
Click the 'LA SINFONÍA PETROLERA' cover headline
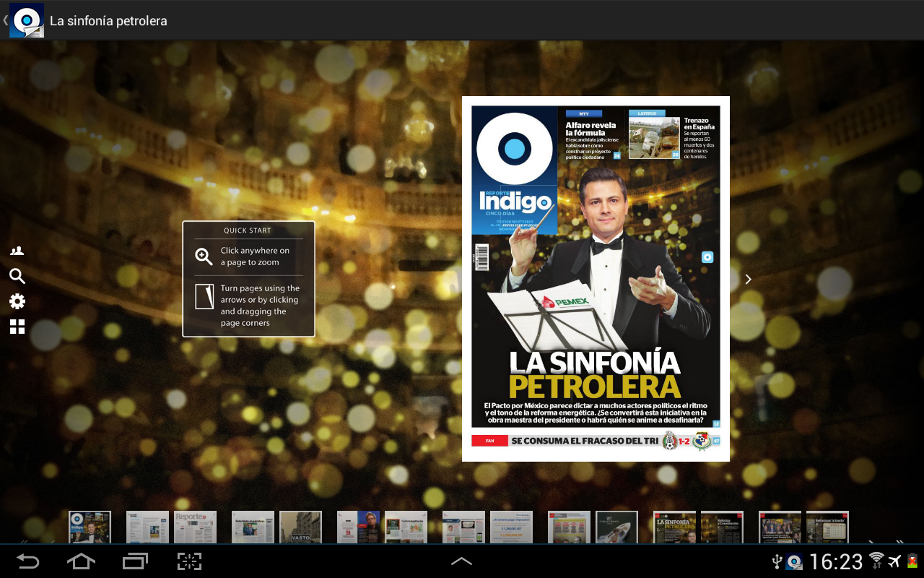(595, 374)
